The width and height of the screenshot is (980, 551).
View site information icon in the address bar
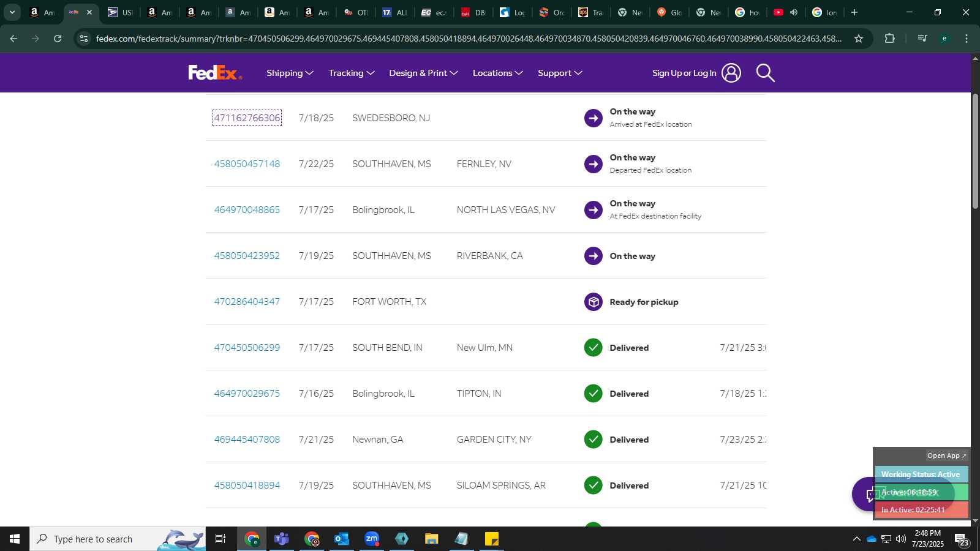[84, 39]
